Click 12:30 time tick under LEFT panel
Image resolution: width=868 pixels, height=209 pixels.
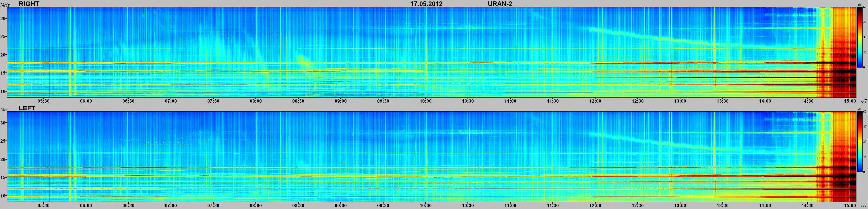pos(638,205)
